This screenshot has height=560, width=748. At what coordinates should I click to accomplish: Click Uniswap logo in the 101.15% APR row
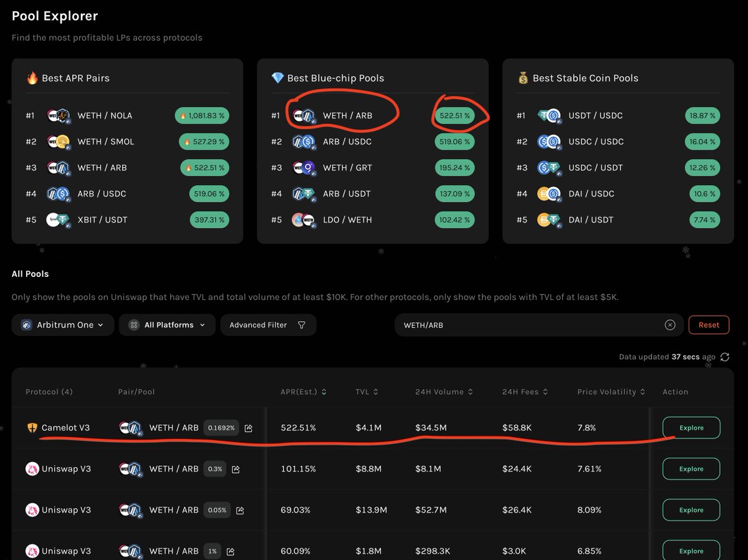(32, 469)
